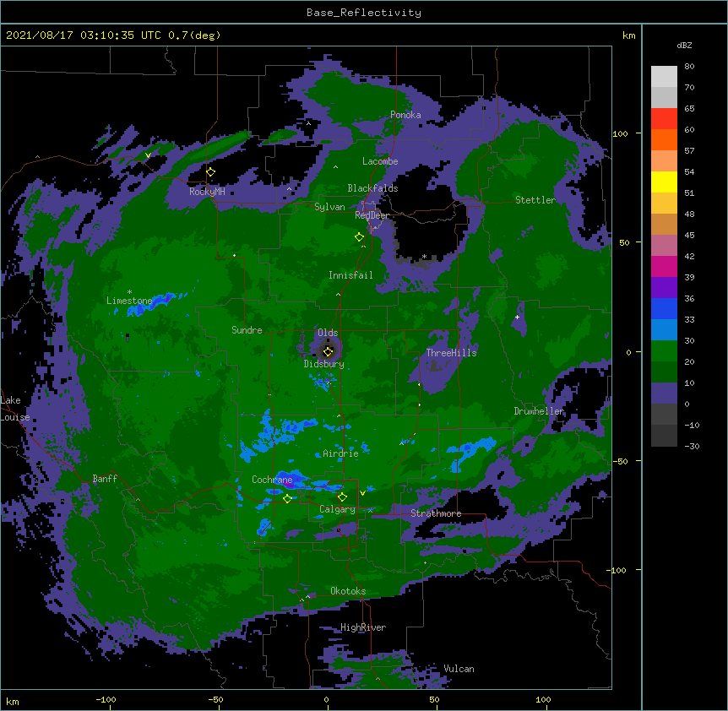Select the yellow diamond marker above Calgary label

coord(342,497)
